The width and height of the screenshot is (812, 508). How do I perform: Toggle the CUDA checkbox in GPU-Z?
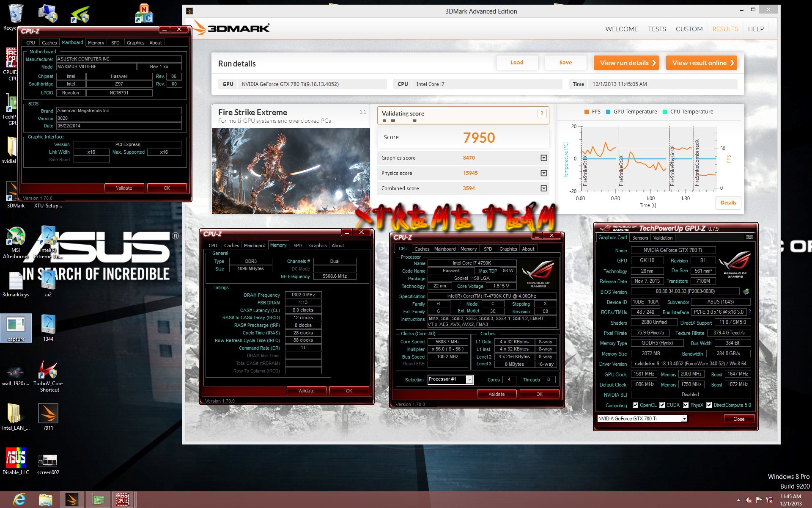coord(662,405)
